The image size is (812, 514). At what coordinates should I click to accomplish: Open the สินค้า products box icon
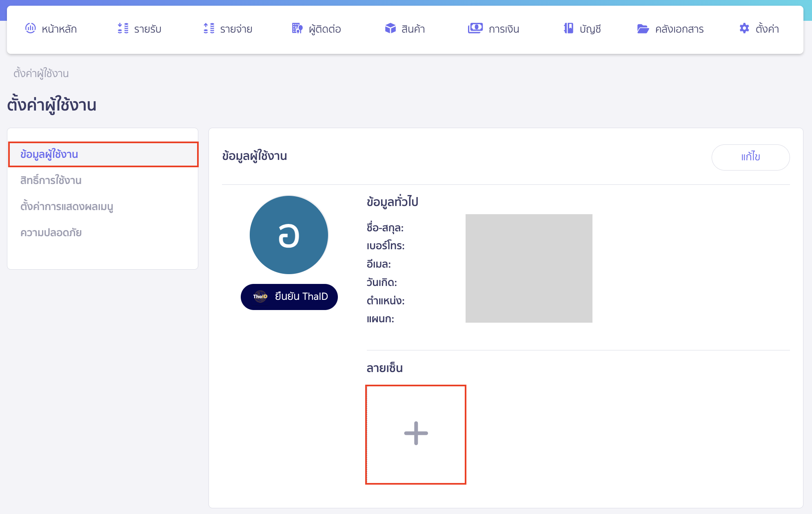point(390,29)
